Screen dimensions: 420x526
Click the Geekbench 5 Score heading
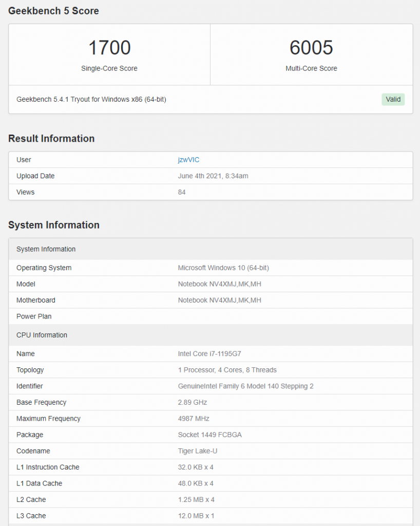point(53,11)
